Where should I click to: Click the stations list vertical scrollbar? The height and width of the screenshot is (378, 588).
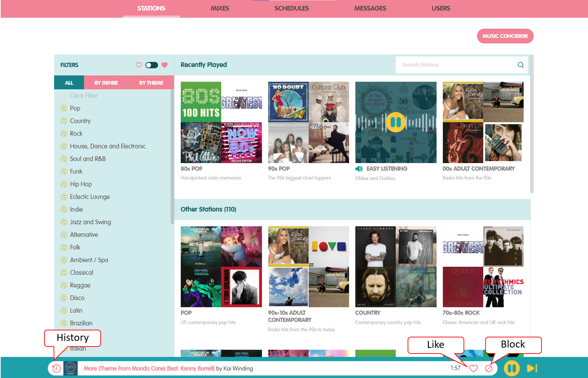(x=532, y=124)
